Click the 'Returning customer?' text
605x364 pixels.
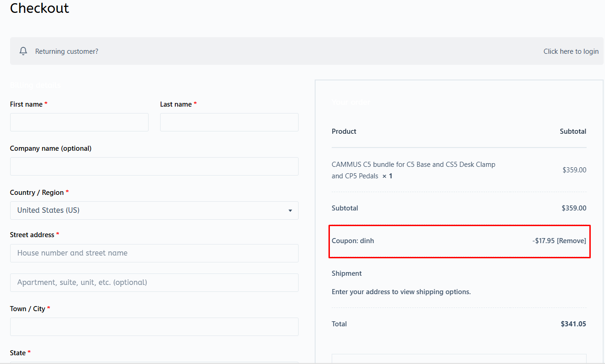click(67, 51)
